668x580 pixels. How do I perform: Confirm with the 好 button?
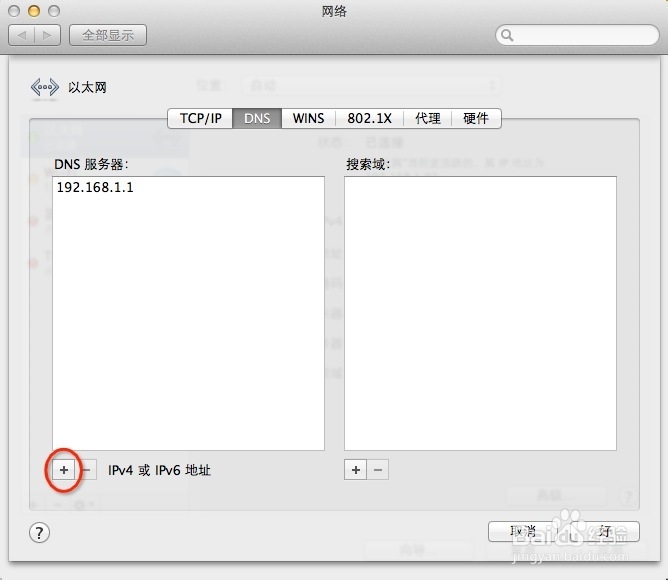click(605, 531)
